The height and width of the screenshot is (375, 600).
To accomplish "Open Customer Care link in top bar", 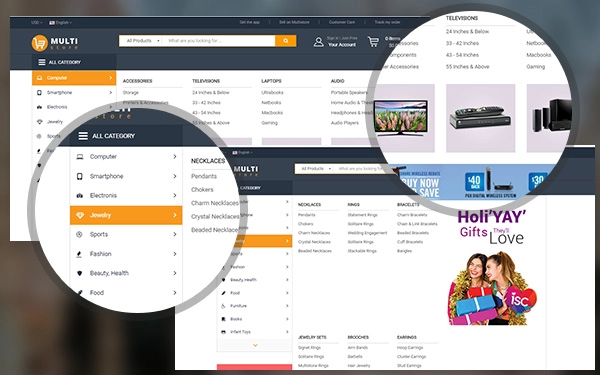I will click(342, 22).
